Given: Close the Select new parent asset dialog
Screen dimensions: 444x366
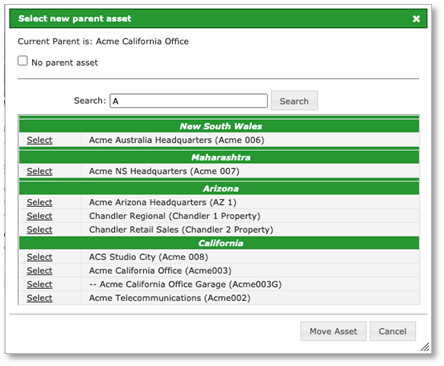Looking at the screenshot, I should pyautogui.click(x=416, y=19).
